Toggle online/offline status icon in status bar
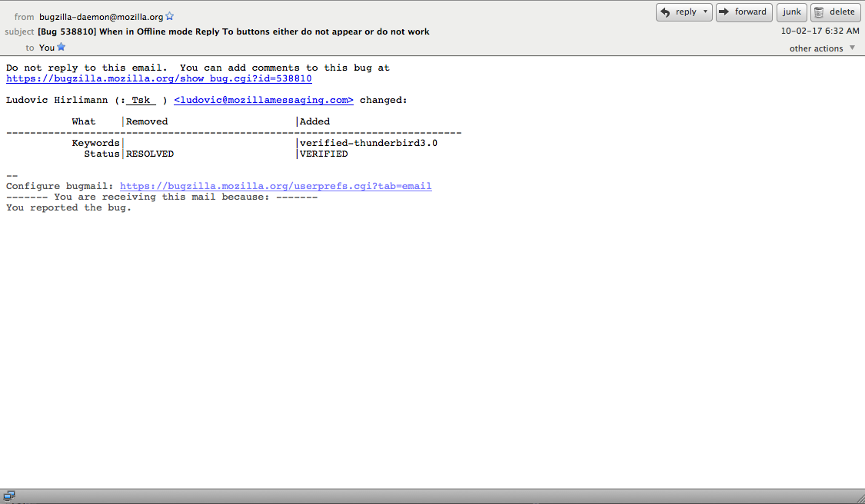The height and width of the screenshot is (504, 865). (9, 496)
